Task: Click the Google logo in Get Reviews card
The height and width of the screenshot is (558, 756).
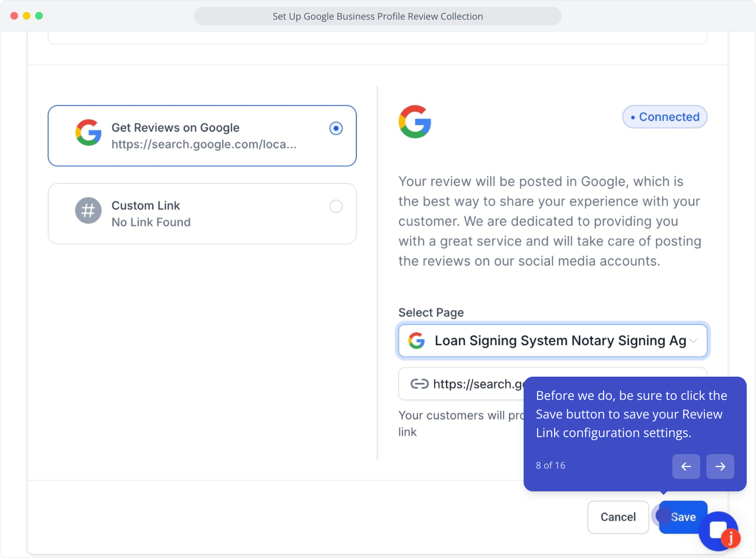Action: (x=88, y=133)
